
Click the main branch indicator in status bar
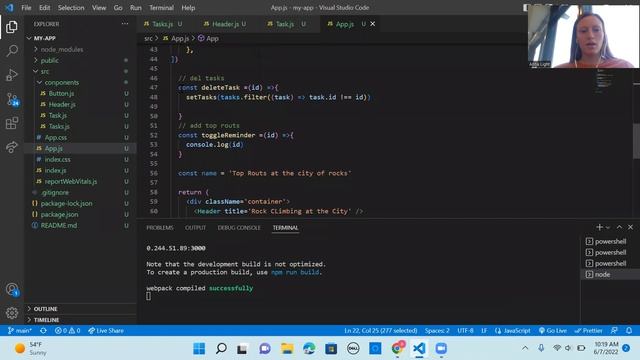19,331
